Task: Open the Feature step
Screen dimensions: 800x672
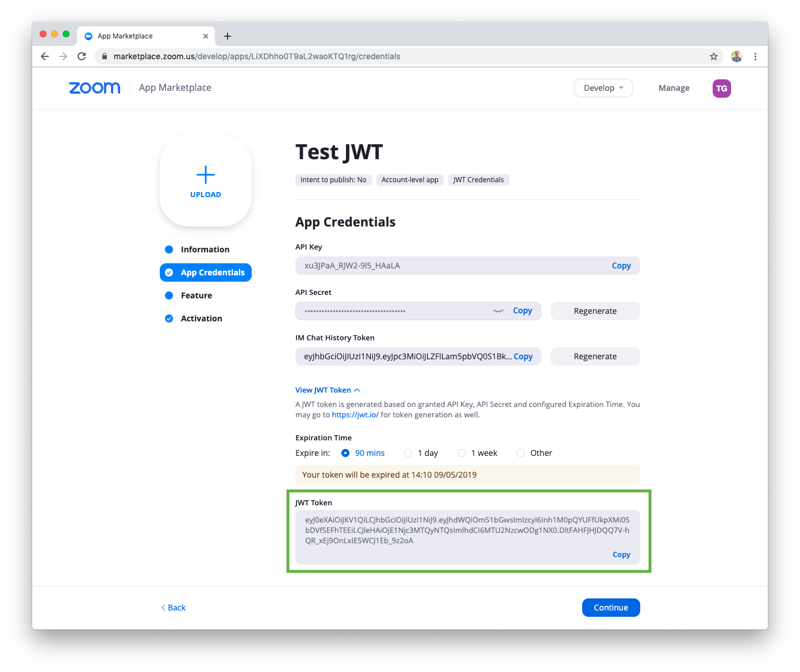Action: click(197, 295)
